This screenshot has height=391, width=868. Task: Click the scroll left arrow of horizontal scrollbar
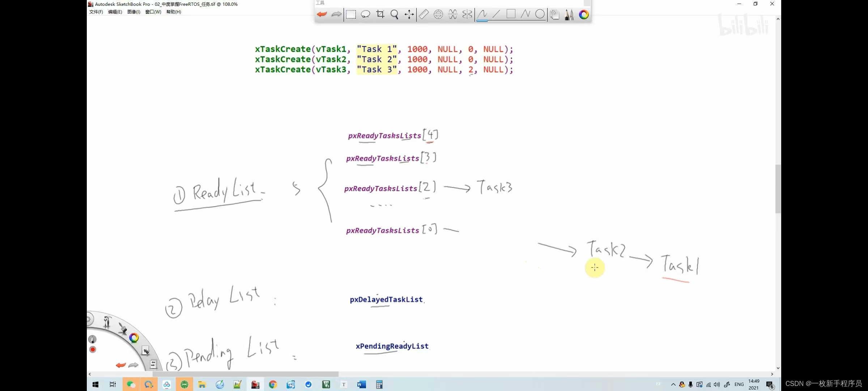pos(90,374)
